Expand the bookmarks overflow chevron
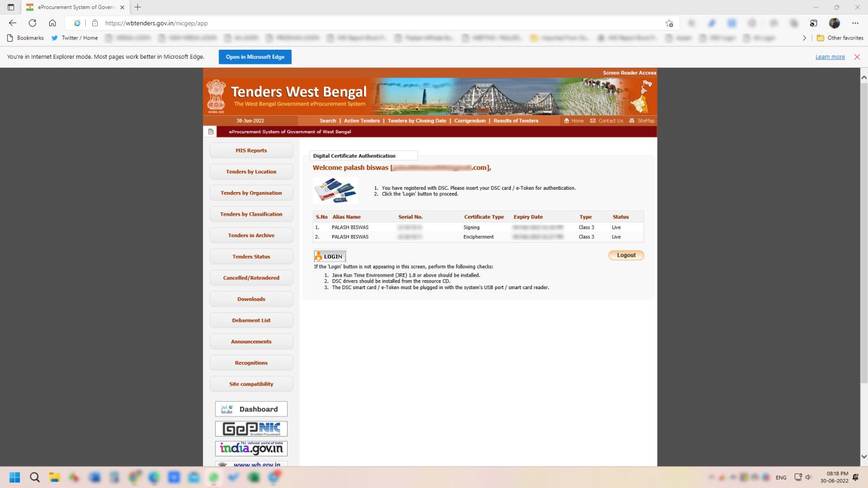Image resolution: width=868 pixels, height=488 pixels. click(804, 38)
